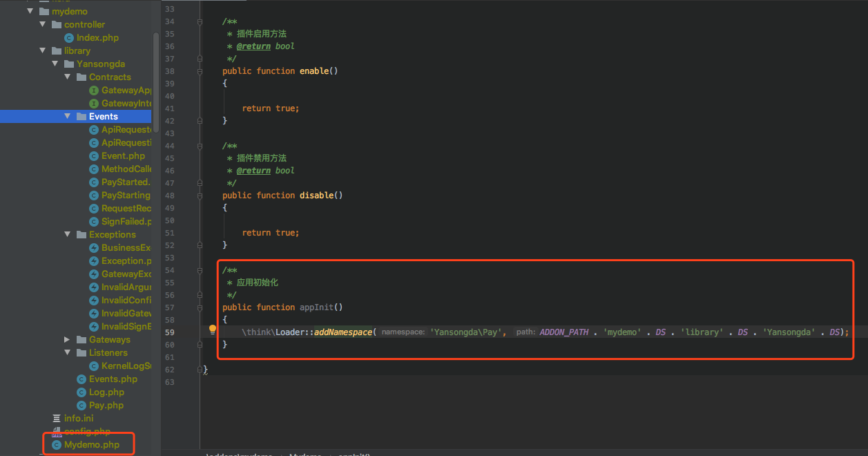Collapse the selected Events folder

(67, 117)
